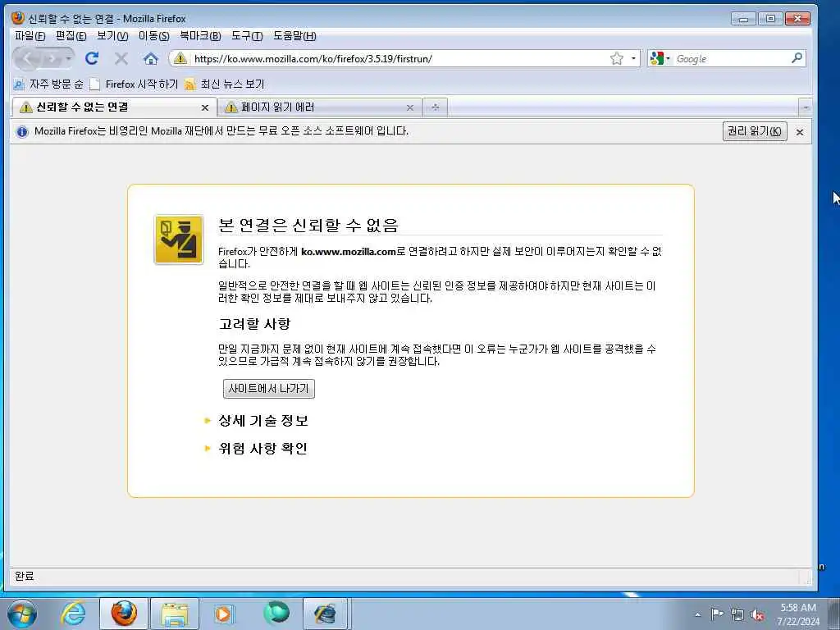Open the 도구(T) menu
Screen dimensions: 840x630
coord(247,36)
